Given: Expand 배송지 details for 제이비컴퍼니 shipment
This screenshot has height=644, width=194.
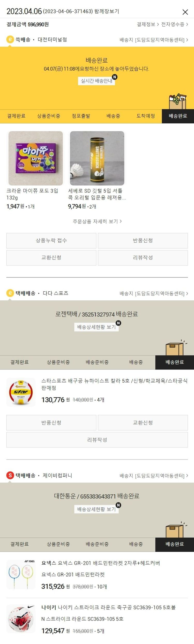Looking at the screenshot, I should (x=154, y=476).
